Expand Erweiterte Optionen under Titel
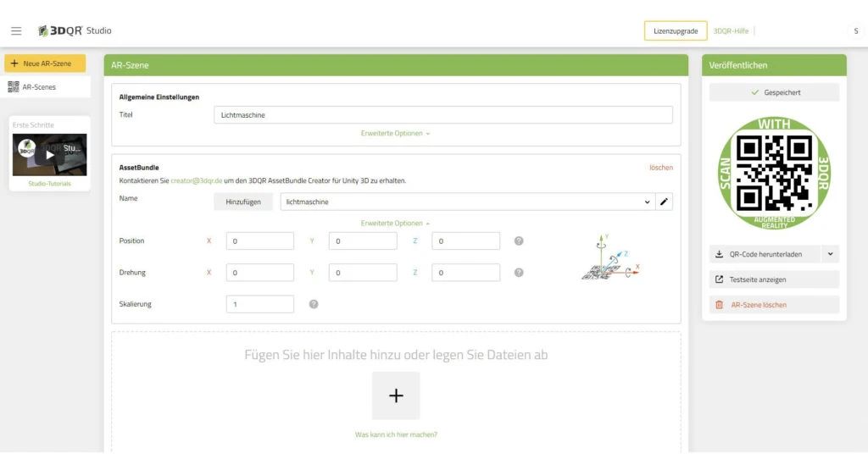 pyautogui.click(x=395, y=133)
